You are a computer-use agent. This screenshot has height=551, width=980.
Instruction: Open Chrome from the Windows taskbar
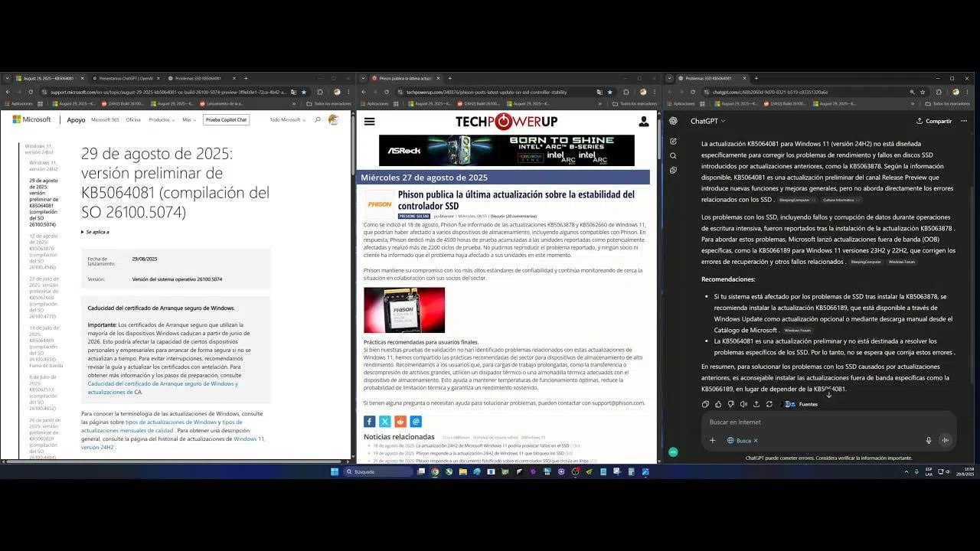click(x=435, y=471)
